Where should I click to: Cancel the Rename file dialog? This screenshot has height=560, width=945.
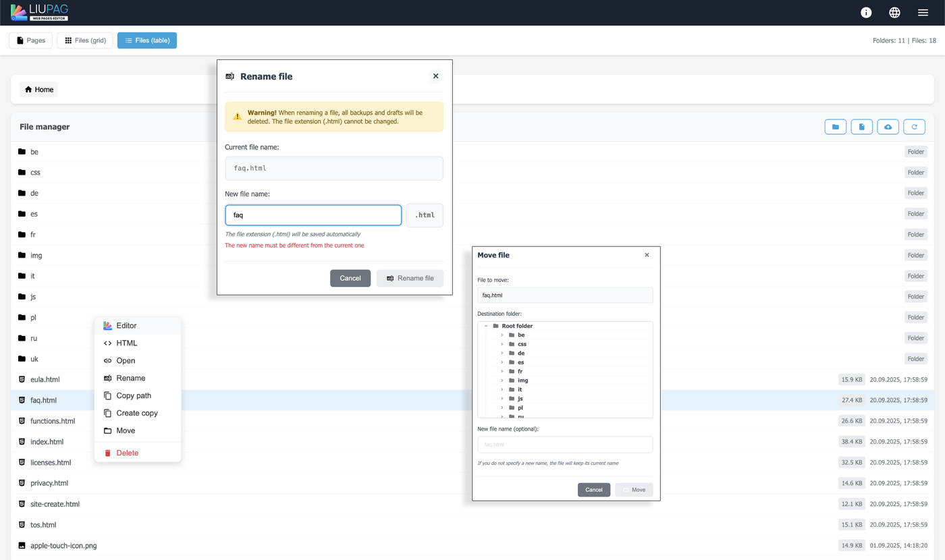pyautogui.click(x=350, y=278)
